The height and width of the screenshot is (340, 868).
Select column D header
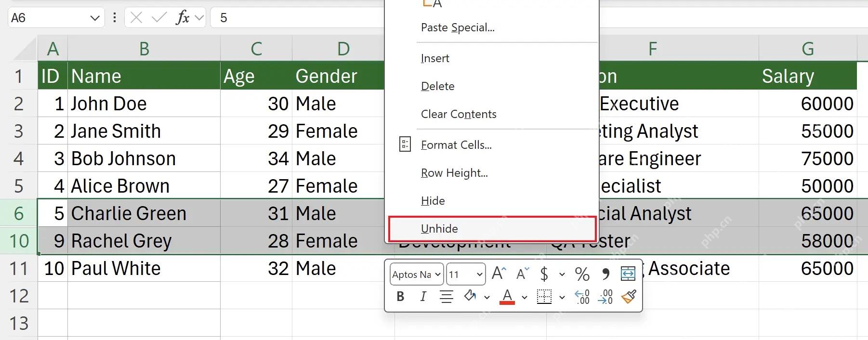[x=343, y=49]
